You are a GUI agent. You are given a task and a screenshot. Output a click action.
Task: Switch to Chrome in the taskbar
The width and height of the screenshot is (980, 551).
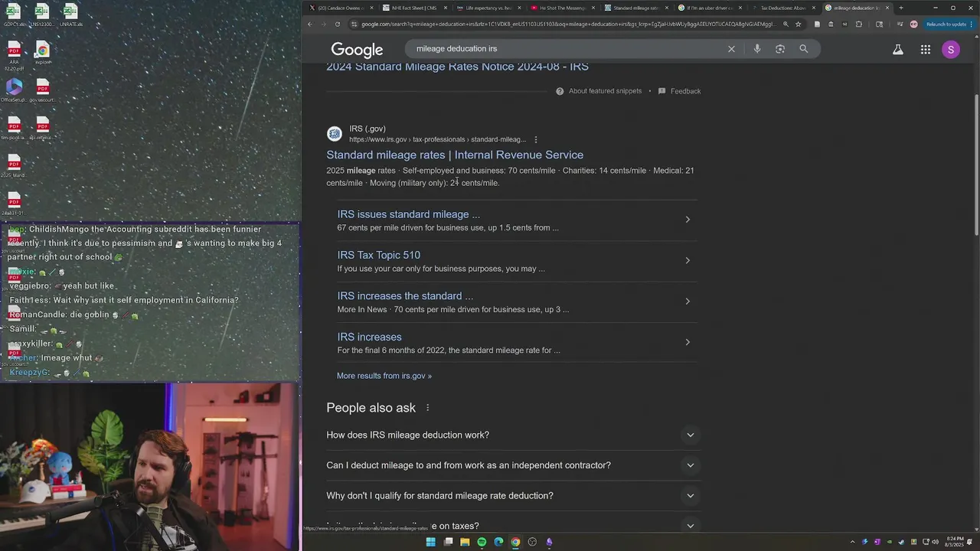pyautogui.click(x=515, y=542)
